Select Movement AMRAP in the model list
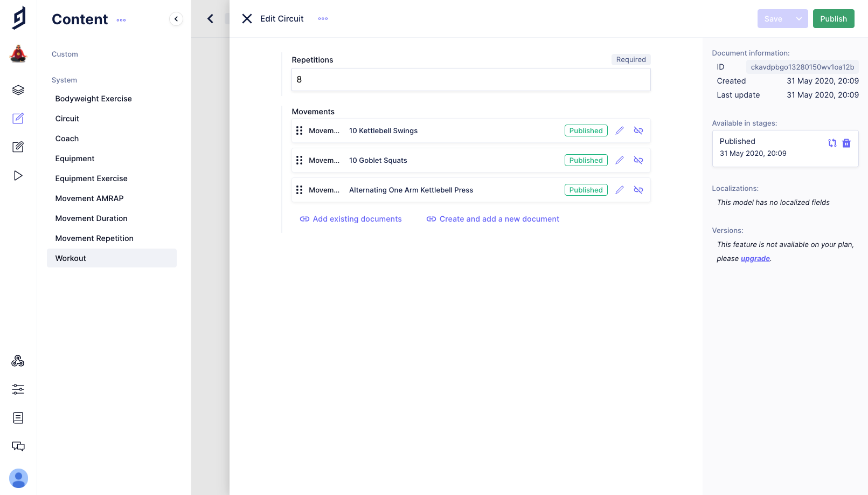Viewport: 868px width, 495px height. (x=89, y=198)
